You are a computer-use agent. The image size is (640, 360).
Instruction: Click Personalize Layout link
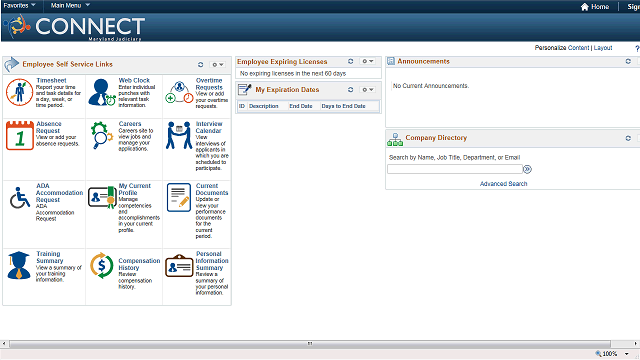(603, 48)
